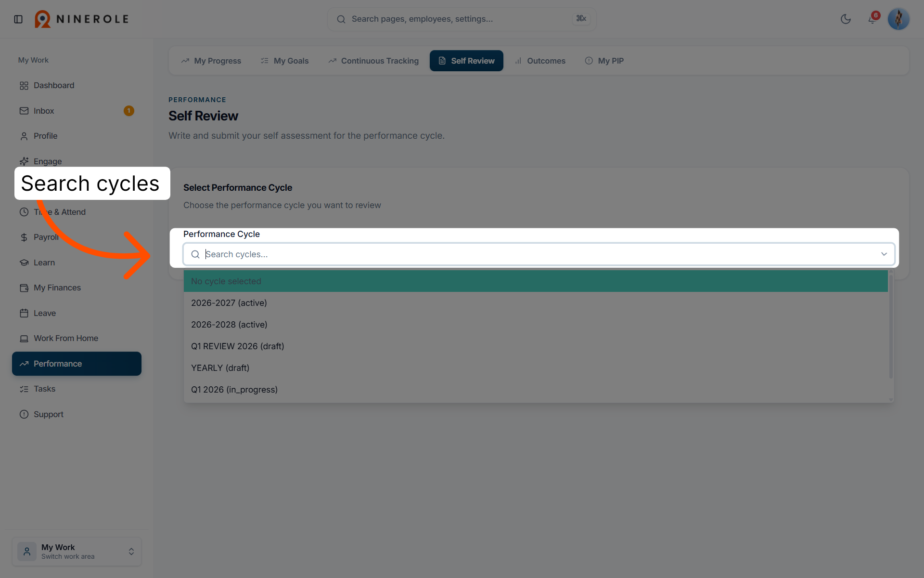
Task: Toggle dark mode moon icon
Action: [846, 19]
